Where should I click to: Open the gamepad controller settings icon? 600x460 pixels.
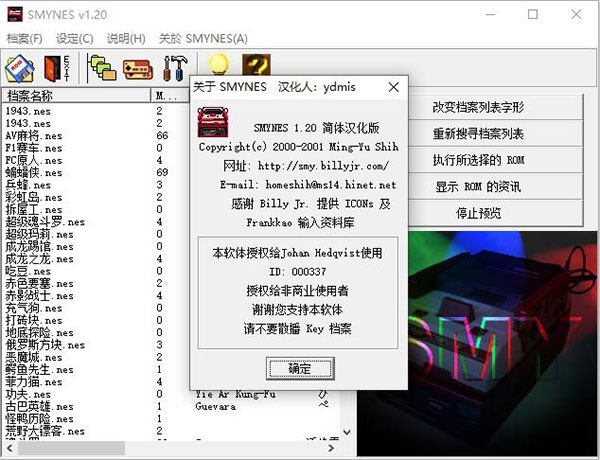138,69
